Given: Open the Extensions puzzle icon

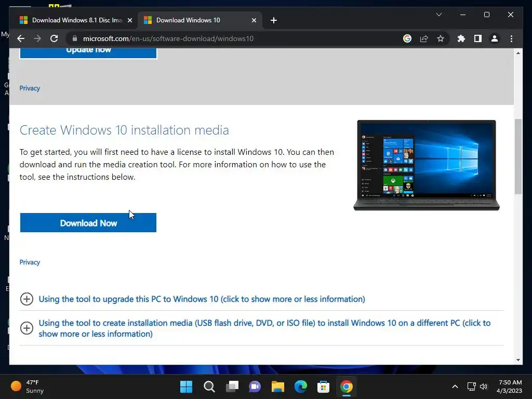Looking at the screenshot, I should click(x=461, y=38).
